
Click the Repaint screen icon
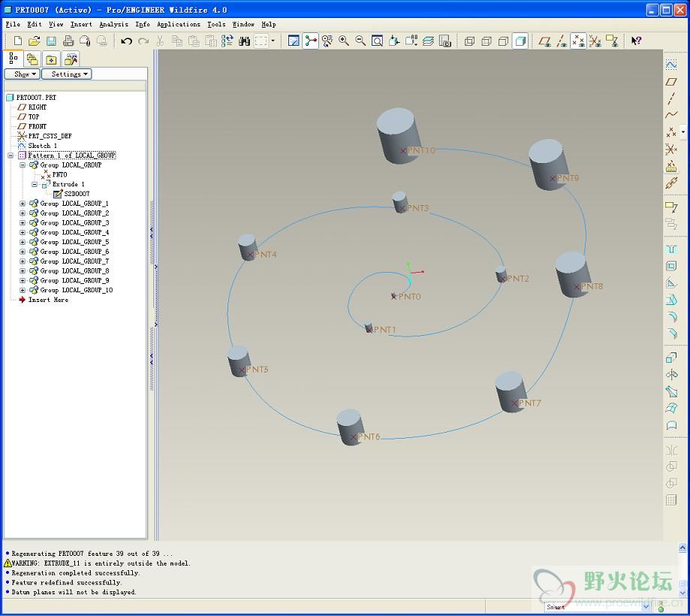click(294, 41)
